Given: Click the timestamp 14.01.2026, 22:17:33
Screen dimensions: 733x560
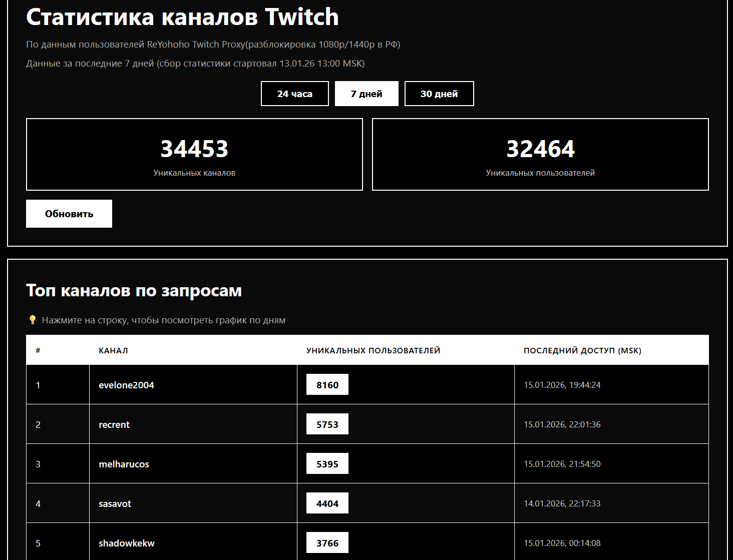Looking at the screenshot, I should click(562, 503).
